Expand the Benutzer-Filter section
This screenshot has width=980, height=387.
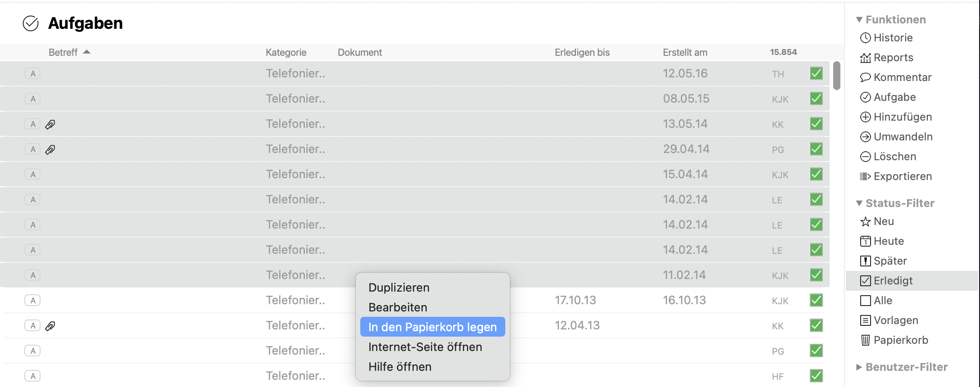(x=859, y=367)
